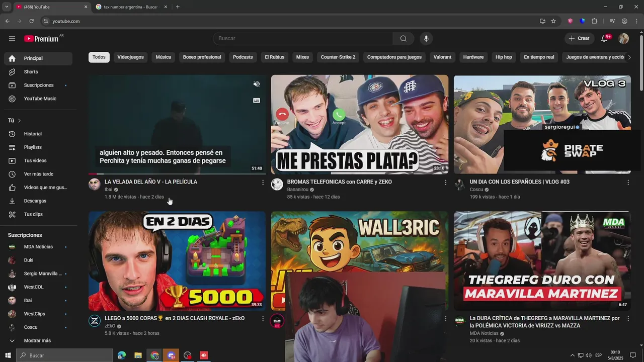
Task: Open Descargas in sidebar
Action: coord(38,201)
